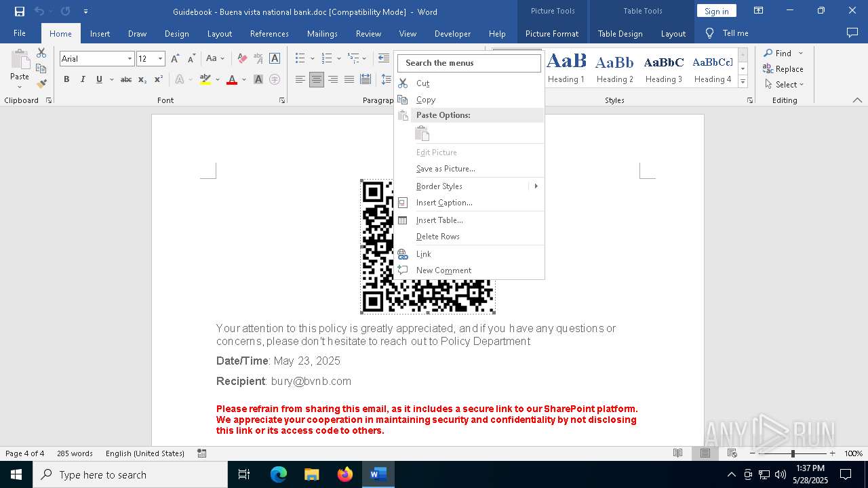
Task: Click the Copy icon in Clipboard group
Action: [41, 68]
